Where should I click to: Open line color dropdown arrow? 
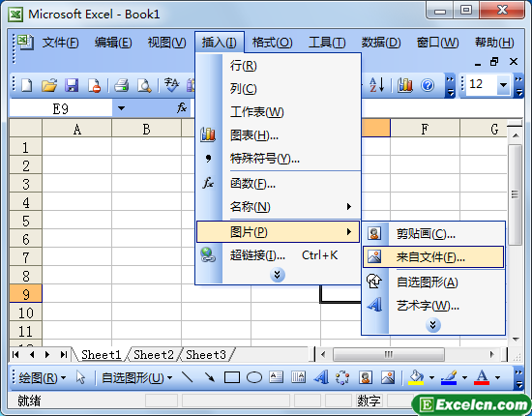464,377
